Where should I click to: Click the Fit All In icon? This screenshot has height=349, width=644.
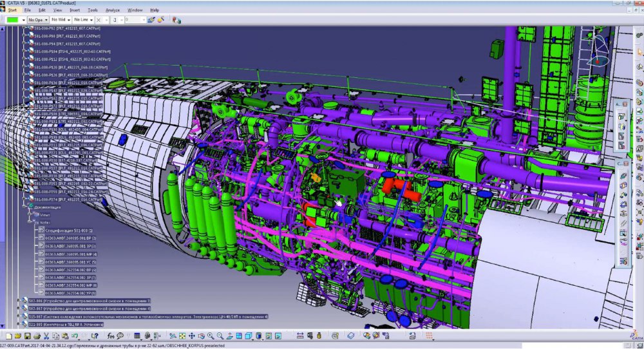[x=182, y=336]
